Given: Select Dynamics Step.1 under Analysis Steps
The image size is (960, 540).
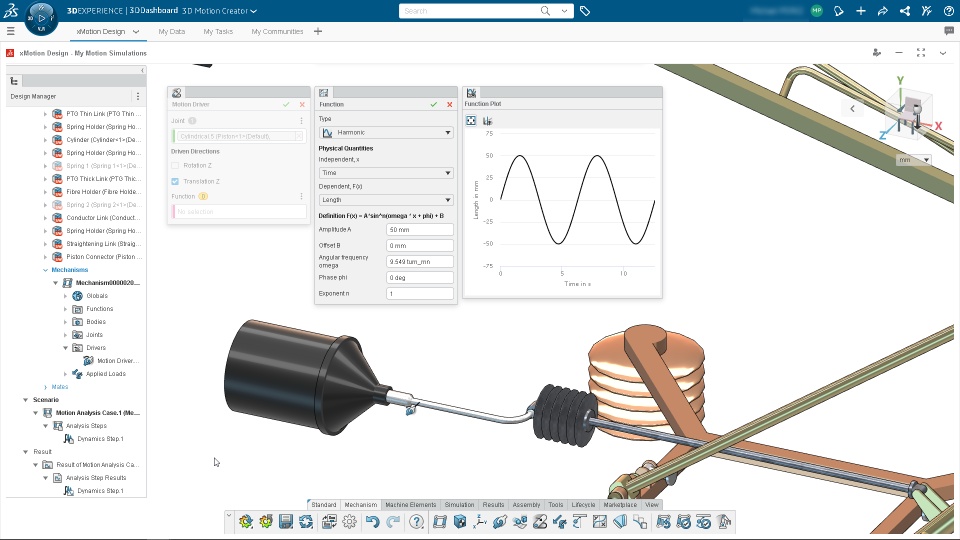Looking at the screenshot, I should coord(94,438).
